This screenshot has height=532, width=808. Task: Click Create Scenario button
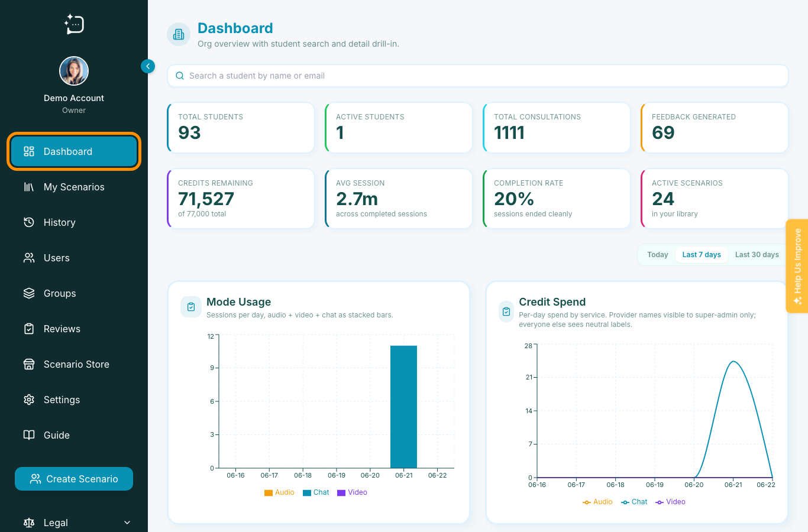(74, 479)
